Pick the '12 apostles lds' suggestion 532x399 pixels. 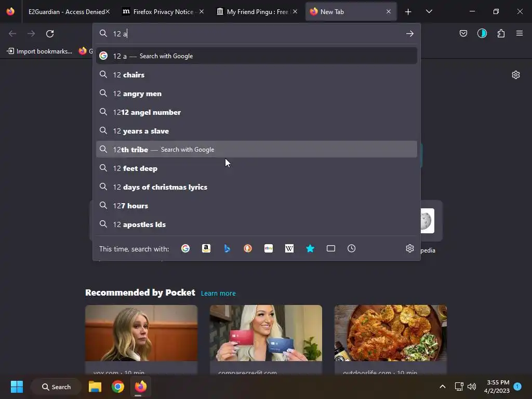tap(257, 224)
